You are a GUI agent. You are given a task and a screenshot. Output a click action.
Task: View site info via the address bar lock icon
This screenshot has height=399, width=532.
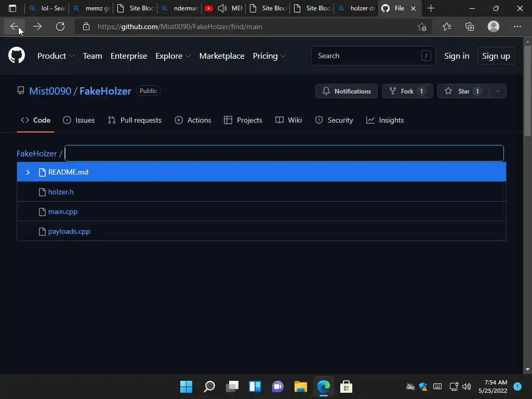click(86, 26)
